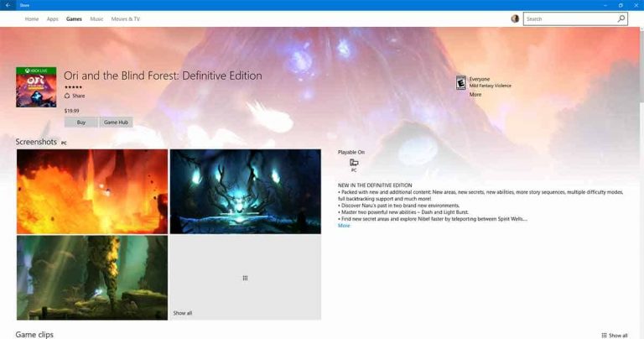Click the $19.99 price text
Screen dimensions: 644x339
tap(71, 111)
